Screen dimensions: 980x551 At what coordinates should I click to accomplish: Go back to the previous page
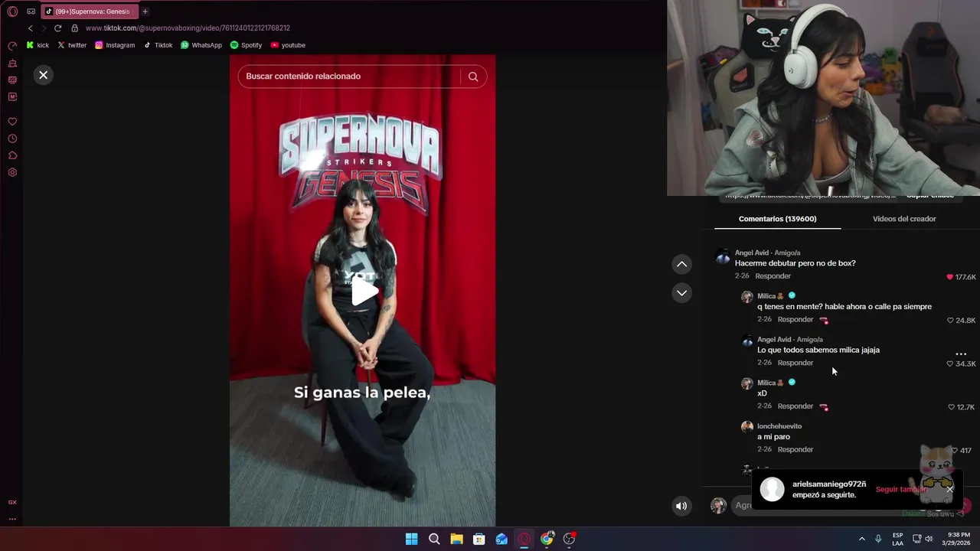click(31, 28)
